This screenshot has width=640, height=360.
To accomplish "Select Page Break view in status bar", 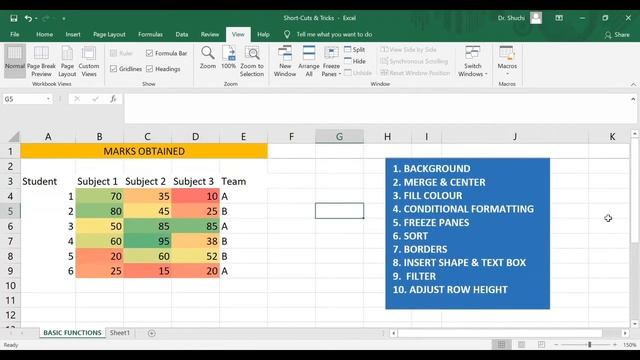I will click(x=541, y=345).
